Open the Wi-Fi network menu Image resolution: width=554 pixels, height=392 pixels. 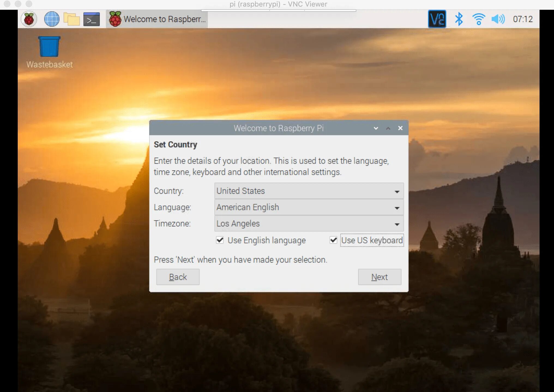pyautogui.click(x=478, y=19)
